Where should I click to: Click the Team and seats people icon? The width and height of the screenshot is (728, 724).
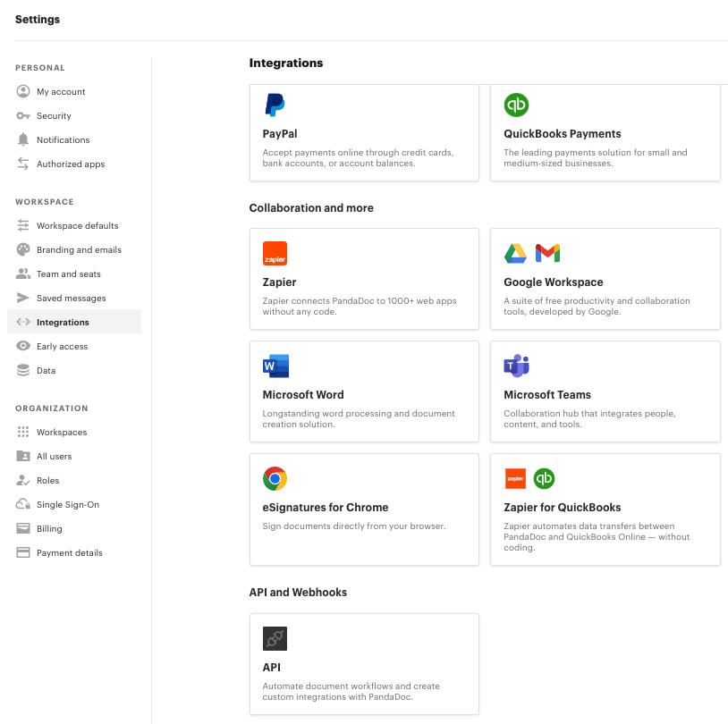pos(23,274)
